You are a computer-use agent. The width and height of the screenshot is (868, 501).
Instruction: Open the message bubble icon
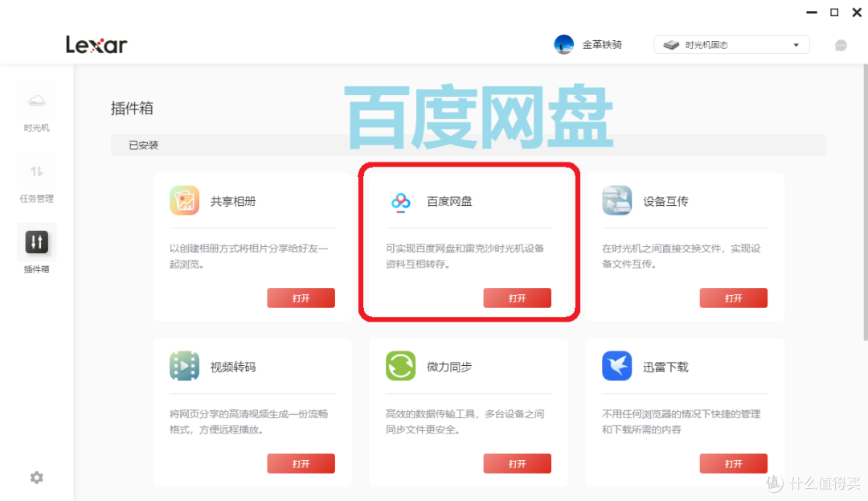point(841,45)
